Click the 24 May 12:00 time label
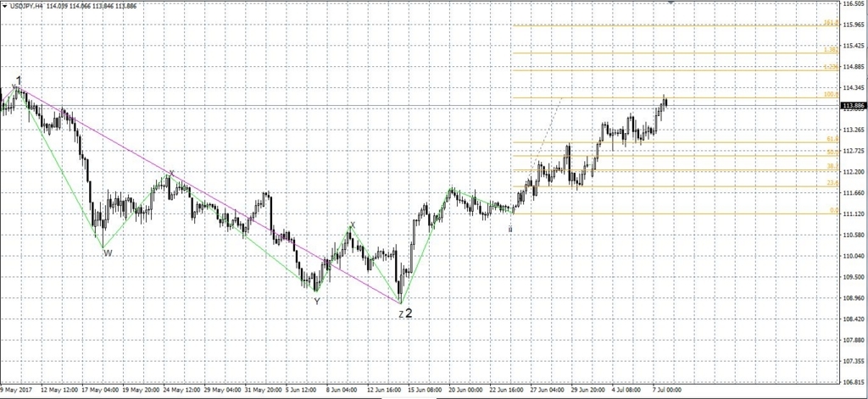 (181, 390)
